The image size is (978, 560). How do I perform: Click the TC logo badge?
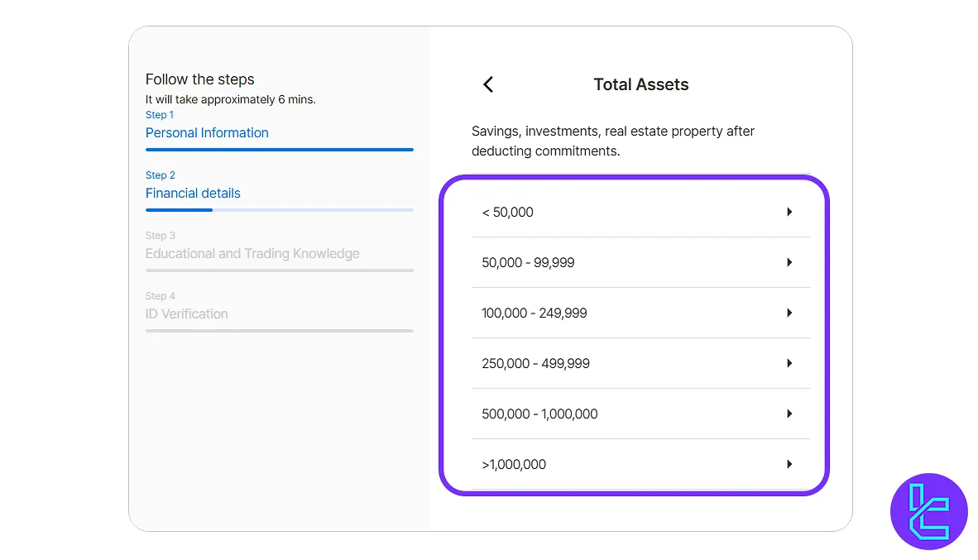point(928,510)
